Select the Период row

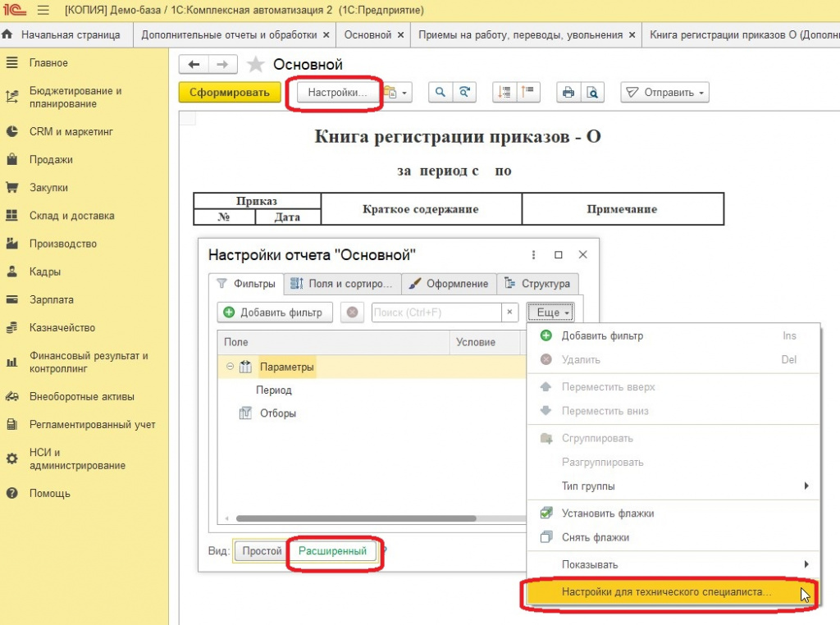(372, 390)
